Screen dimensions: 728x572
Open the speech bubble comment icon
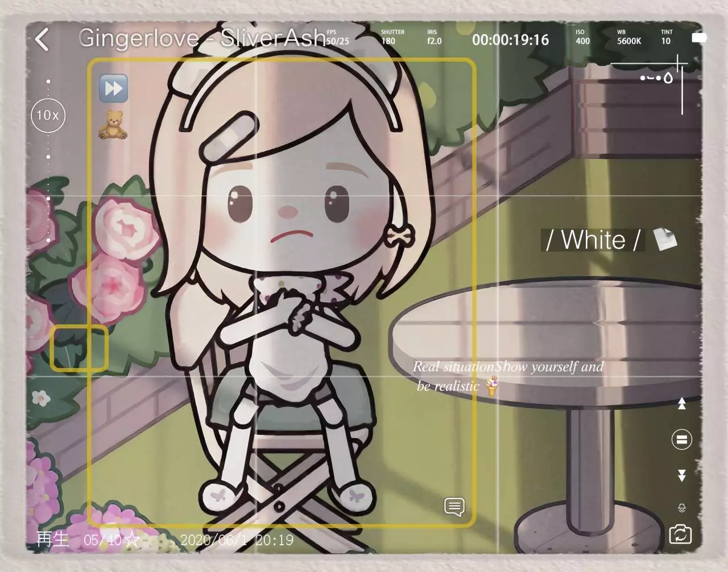pos(454,507)
